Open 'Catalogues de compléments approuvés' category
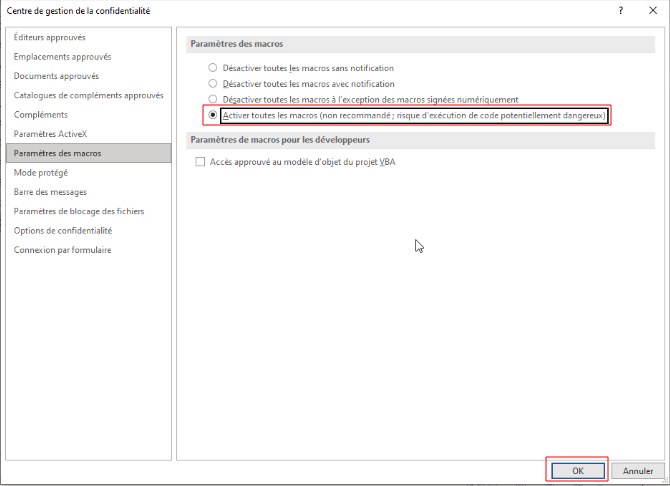The image size is (670, 486). [x=88, y=96]
